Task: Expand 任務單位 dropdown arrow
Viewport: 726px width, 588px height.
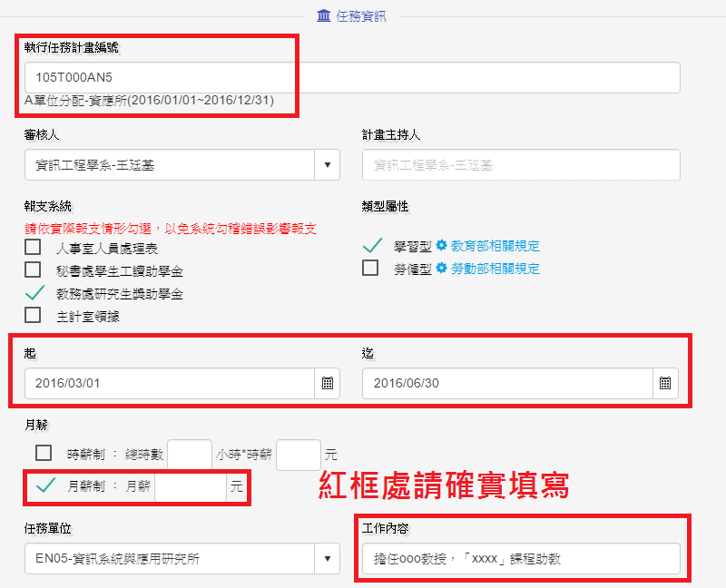Action: coord(328,559)
